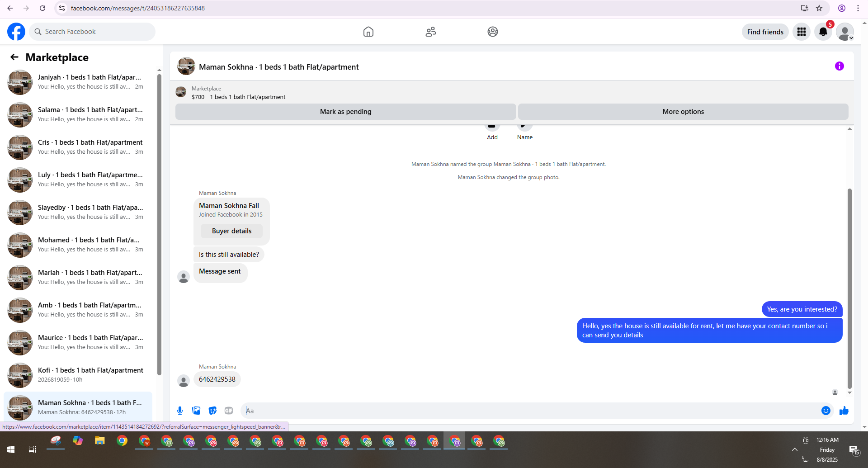Screen dimensions: 868x468
Task: Open File Explorer from taskbar
Action: click(x=100, y=441)
